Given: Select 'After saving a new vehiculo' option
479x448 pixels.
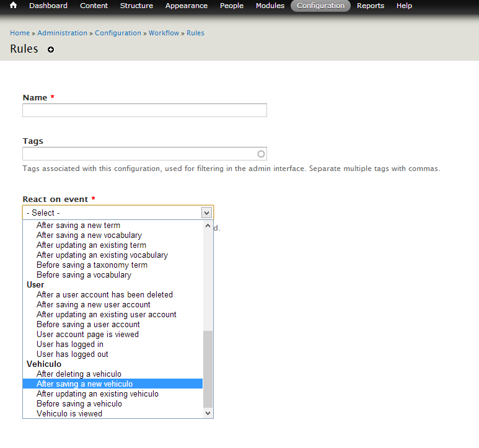Looking at the screenshot, I should [x=84, y=384].
